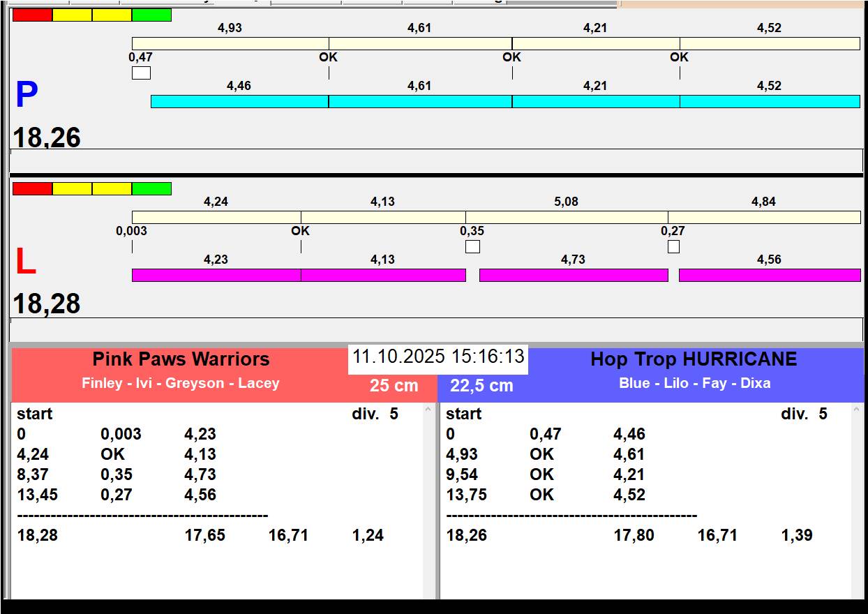Click the empty message field below lane P

pyautogui.click(x=436, y=160)
